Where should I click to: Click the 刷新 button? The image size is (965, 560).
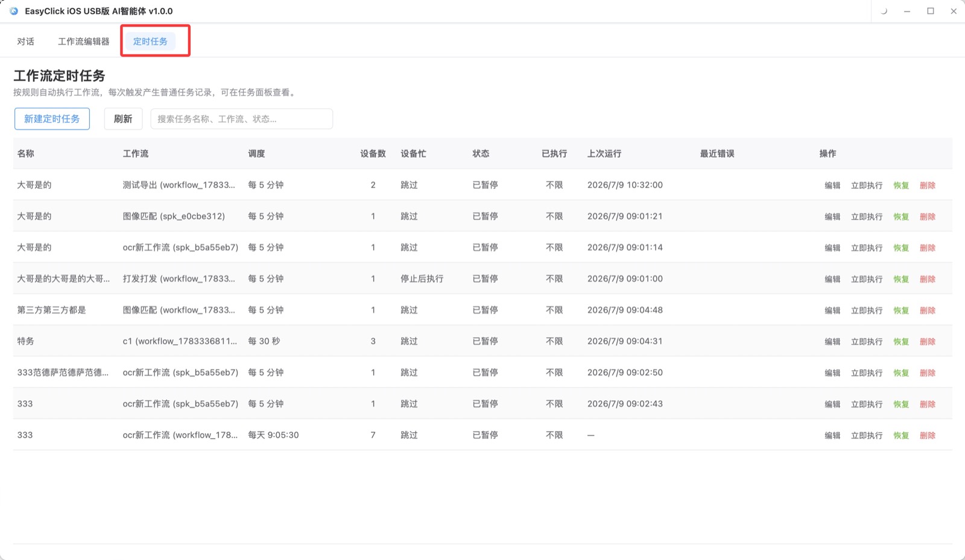tap(123, 119)
